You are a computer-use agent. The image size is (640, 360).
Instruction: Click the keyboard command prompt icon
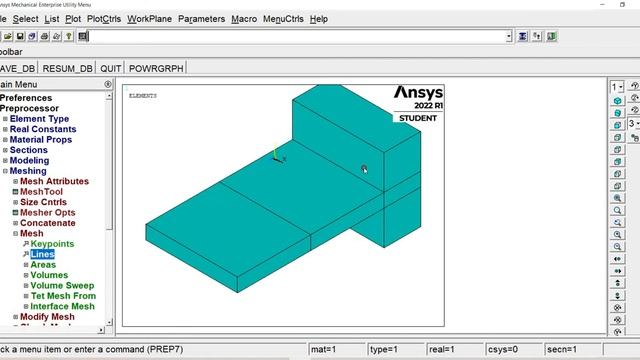click(x=83, y=36)
